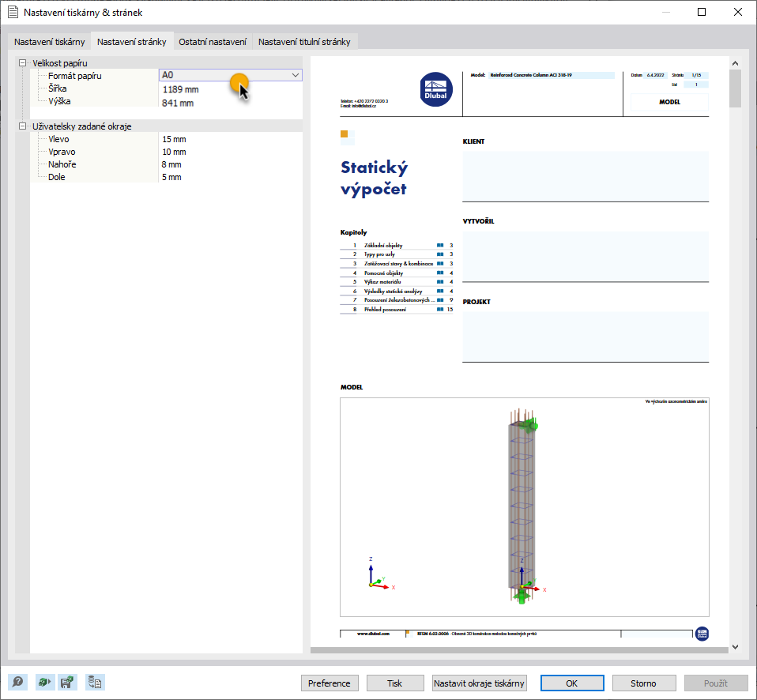Collapse the Velikost papíru group
The image size is (757, 700).
(22, 62)
